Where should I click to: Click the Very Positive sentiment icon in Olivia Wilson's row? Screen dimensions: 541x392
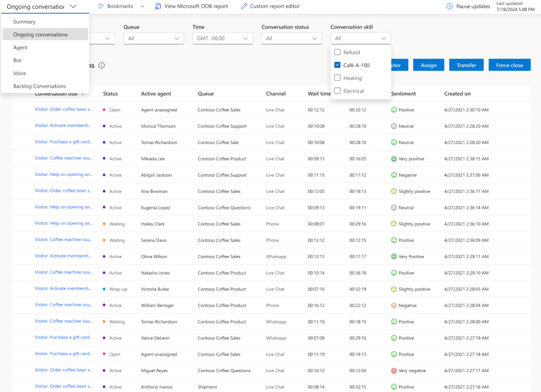point(394,256)
